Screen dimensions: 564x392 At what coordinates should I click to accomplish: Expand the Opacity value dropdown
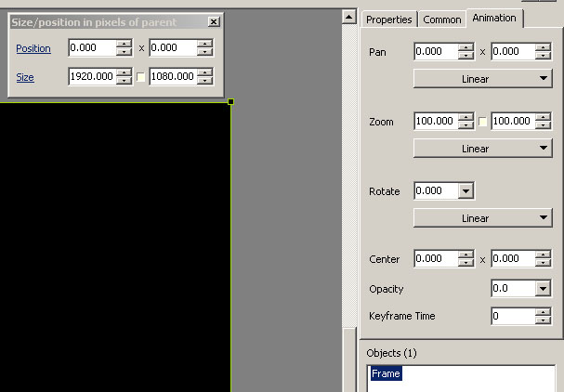[544, 289]
